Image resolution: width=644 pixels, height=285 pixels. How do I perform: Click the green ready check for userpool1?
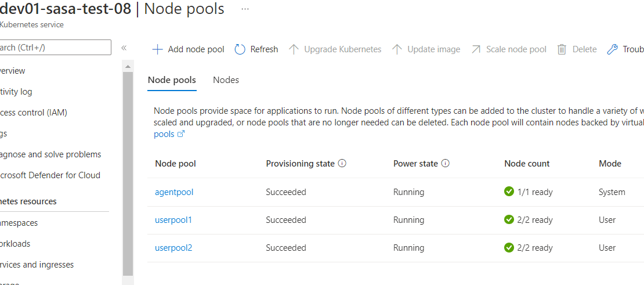(x=509, y=220)
